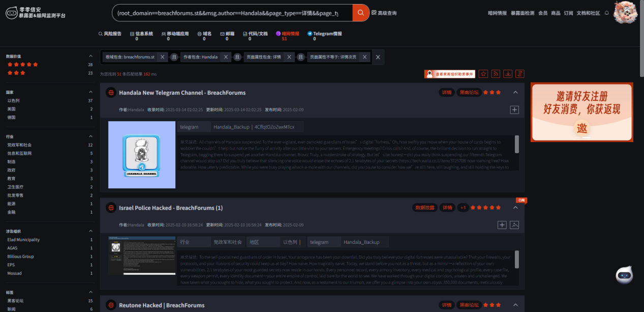Filter by the three-star data value
Viewport: 644px width, 312px height.
[16, 73]
